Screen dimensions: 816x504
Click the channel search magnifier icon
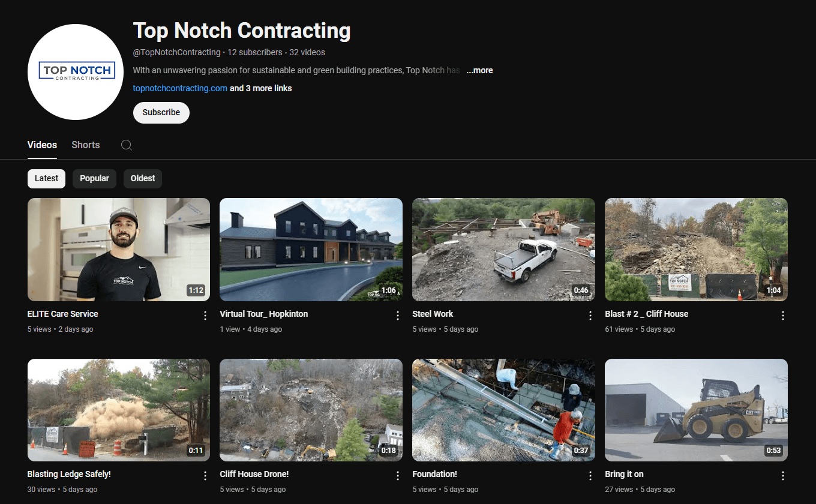[126, 145]
